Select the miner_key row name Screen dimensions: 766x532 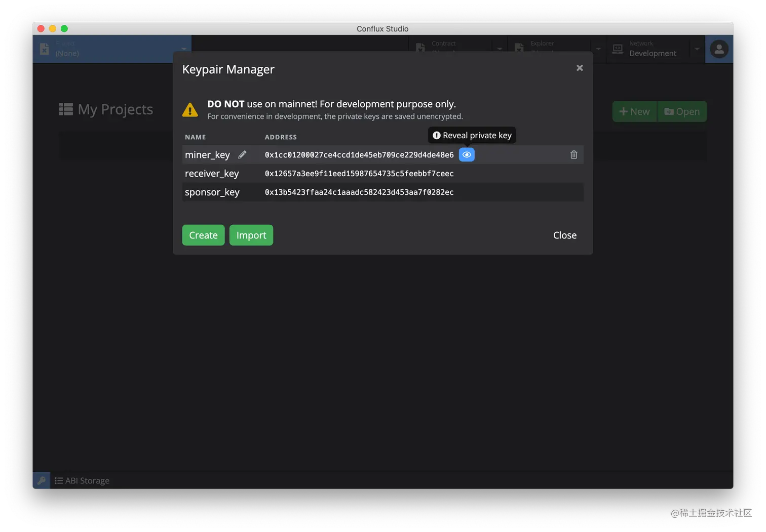pyautogui.click(x=207, y=155)
